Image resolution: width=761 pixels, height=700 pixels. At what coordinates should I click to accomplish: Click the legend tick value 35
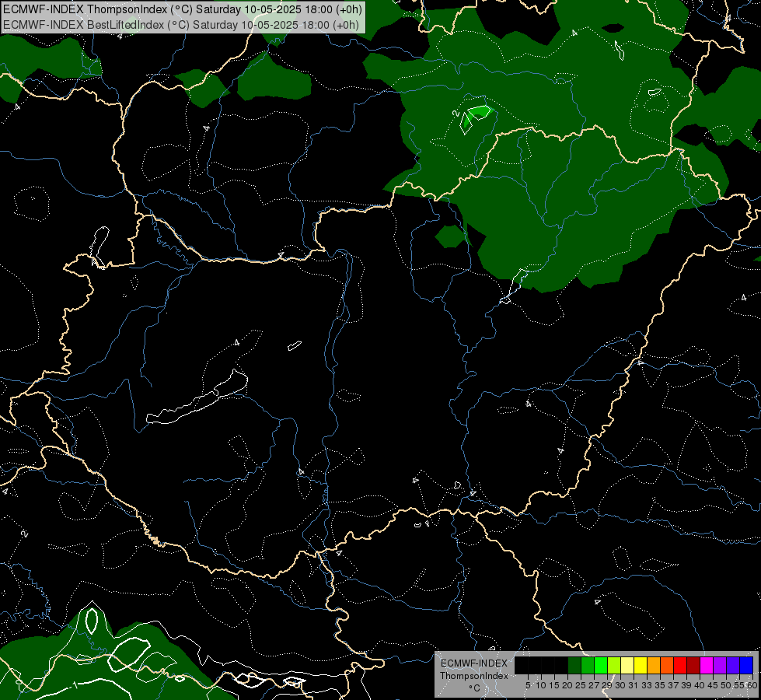660,685
